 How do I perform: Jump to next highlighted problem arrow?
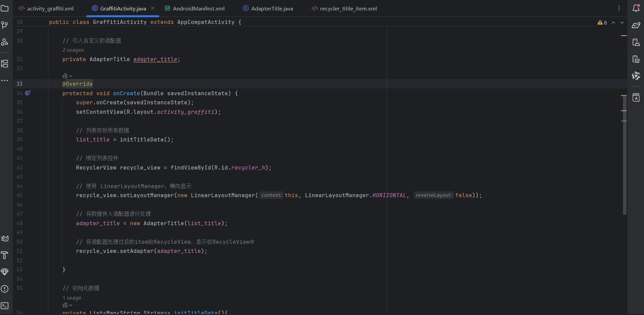622,23
